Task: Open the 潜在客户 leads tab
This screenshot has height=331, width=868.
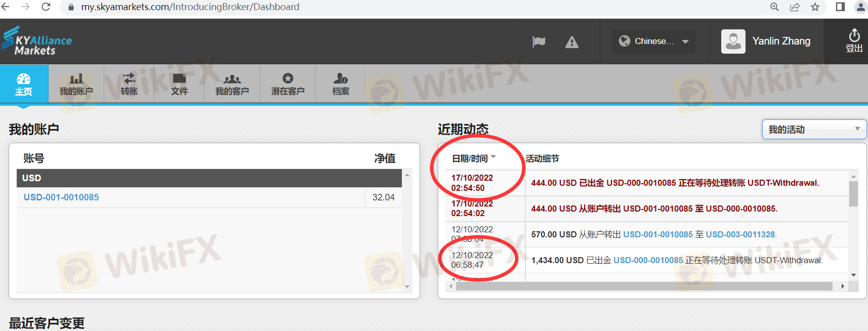Action: pyautogui.click(x=287, y=84)
